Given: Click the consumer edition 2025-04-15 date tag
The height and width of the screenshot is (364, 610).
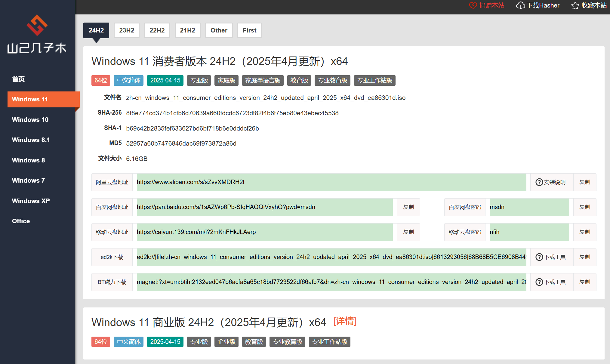Looking at the screenshot, I should coord(165,80).
